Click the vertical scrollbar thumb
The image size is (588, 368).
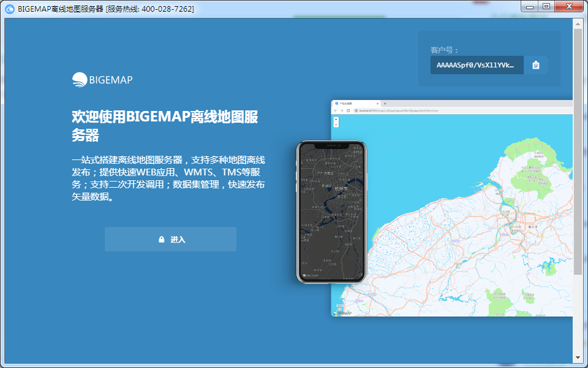tap(578, 151)
